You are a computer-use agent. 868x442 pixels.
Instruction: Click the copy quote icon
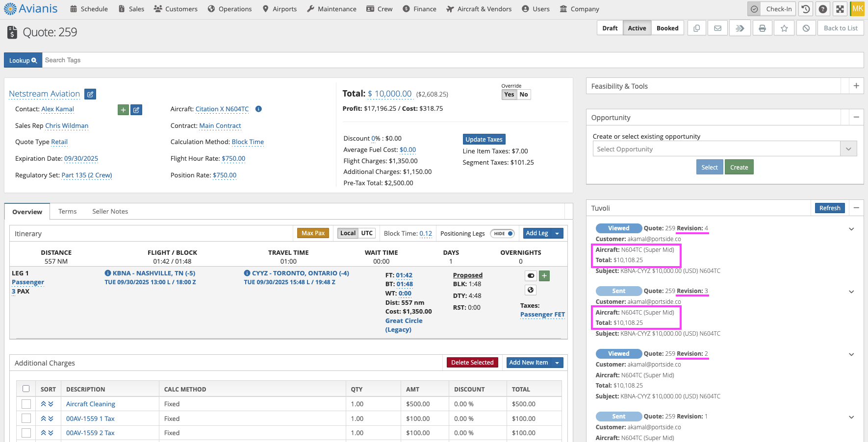point(696,28)
